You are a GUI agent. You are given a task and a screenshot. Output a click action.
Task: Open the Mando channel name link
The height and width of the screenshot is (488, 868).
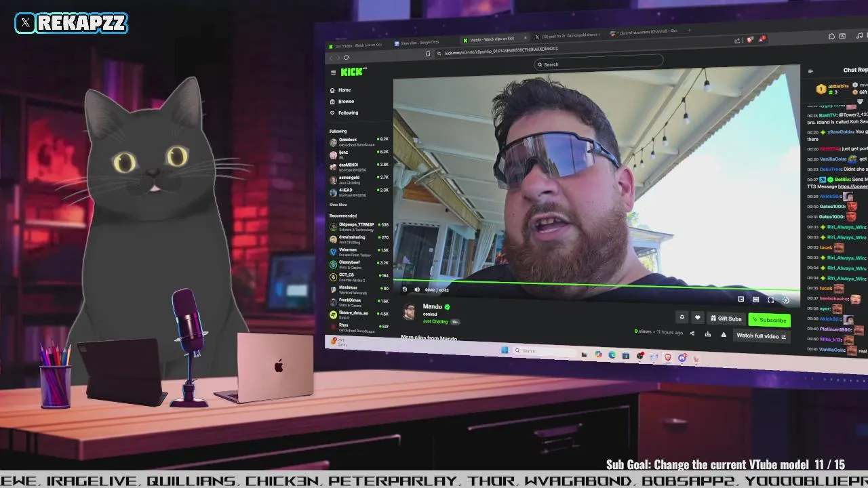click(432, 306)
